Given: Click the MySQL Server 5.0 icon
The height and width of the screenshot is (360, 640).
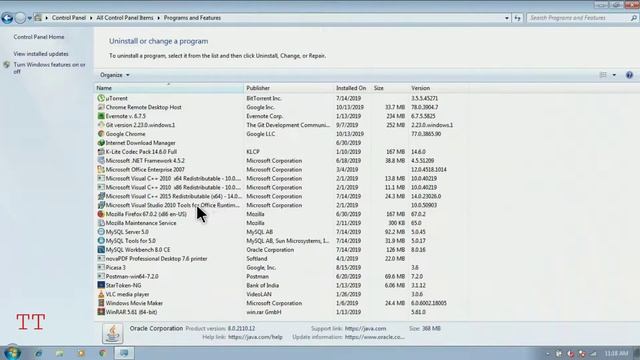Looking at the screenshot, I should click(x=101, y=232).
